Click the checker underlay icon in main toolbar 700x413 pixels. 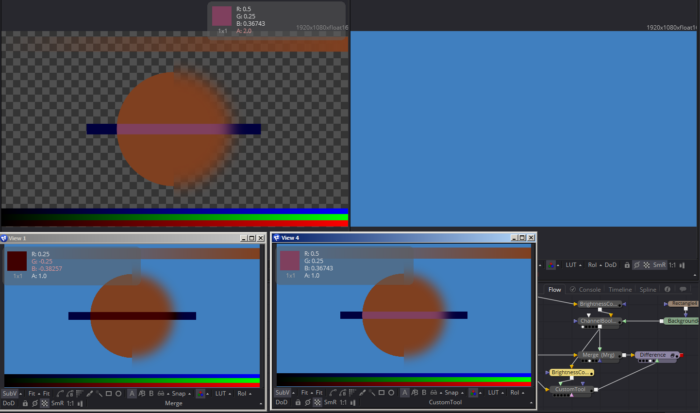coord(646,265)
